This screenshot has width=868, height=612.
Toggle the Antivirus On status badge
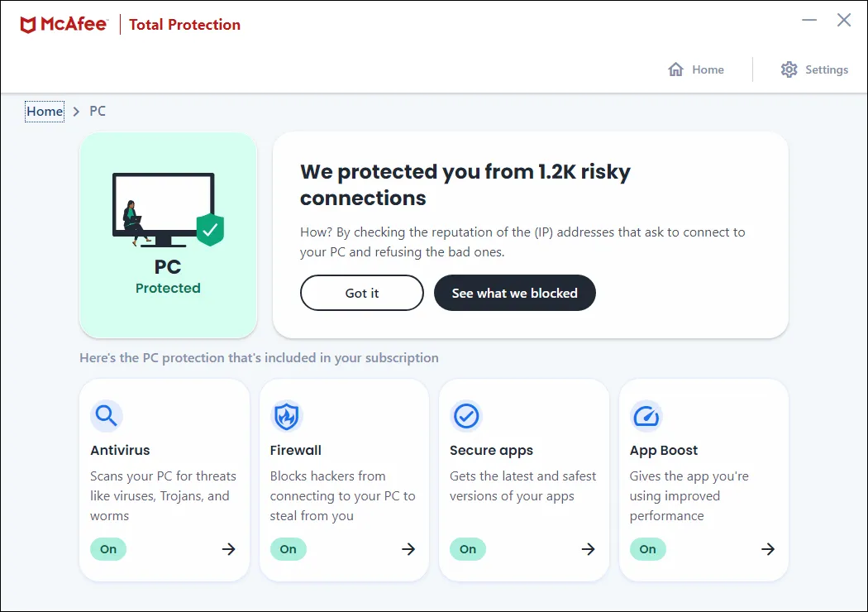click(x=108, y=549)
